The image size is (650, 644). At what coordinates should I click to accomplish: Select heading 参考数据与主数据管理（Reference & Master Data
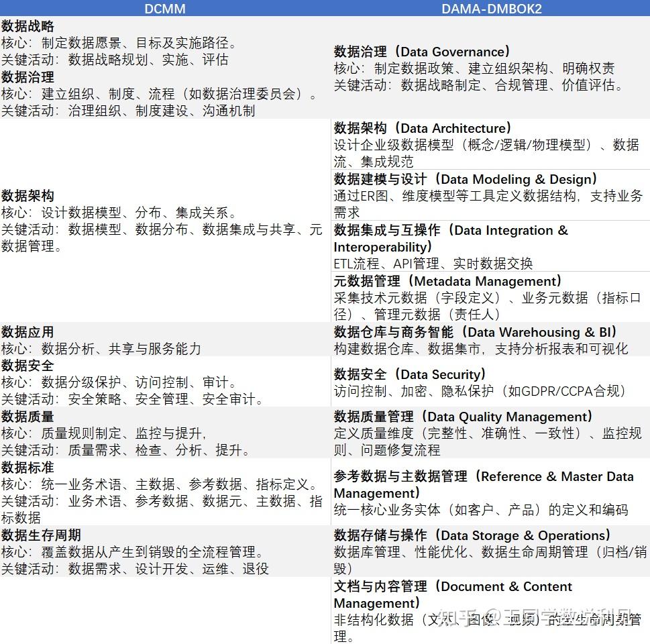coord(484,476)
